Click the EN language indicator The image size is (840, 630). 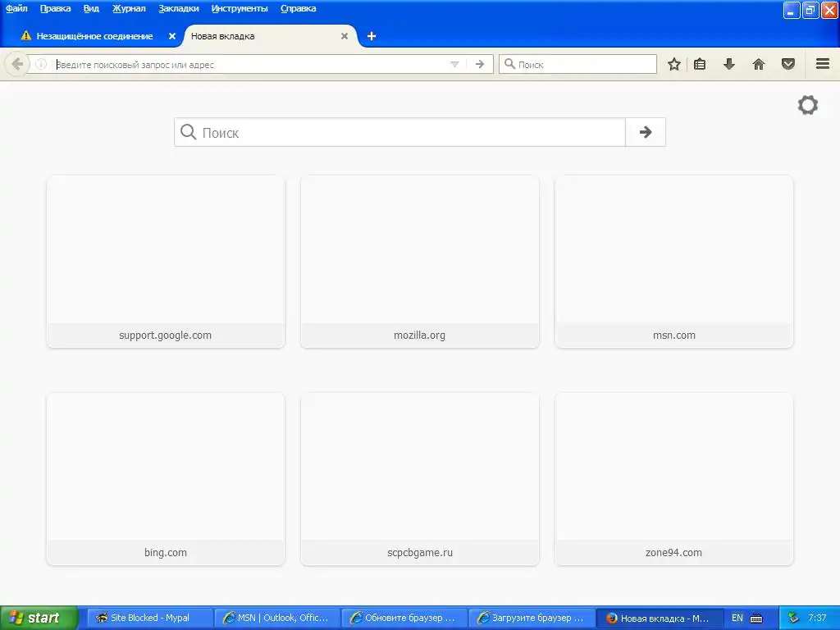coord(737,618)
